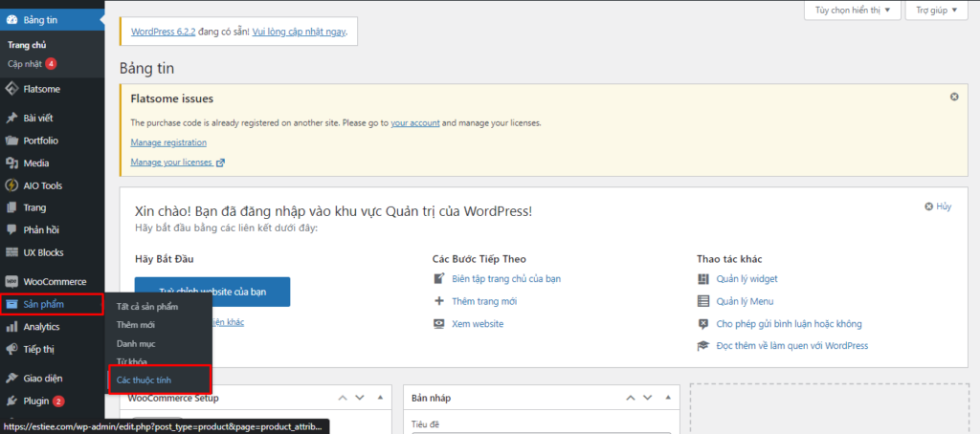Image resolution: width=980 pixels, height=434 pixels.
Task: Click Tùy chỉnh website của bạn button
Action: click(x=212, y=292)
